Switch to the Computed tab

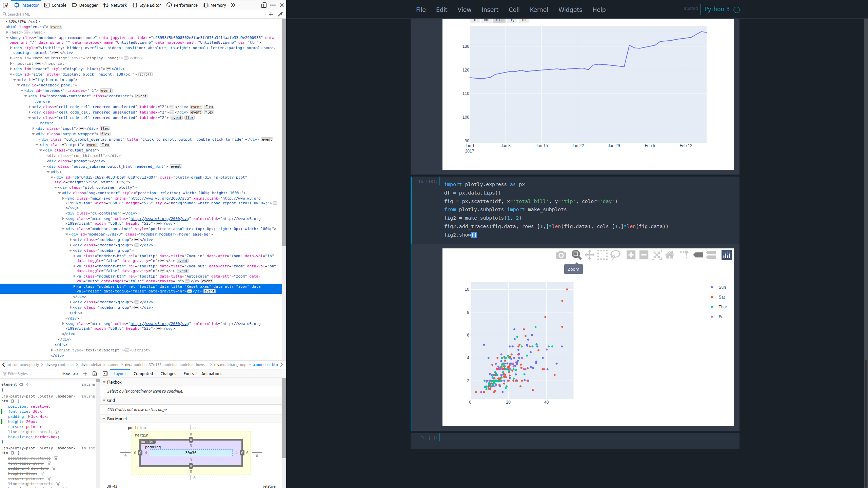pyautogui.click(x=143, y=374)
